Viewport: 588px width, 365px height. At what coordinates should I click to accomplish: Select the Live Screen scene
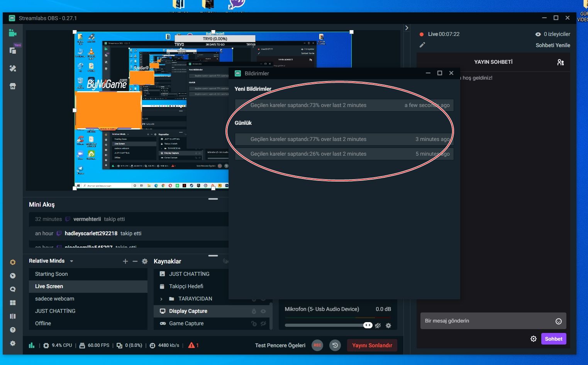(x=88, y=287)
